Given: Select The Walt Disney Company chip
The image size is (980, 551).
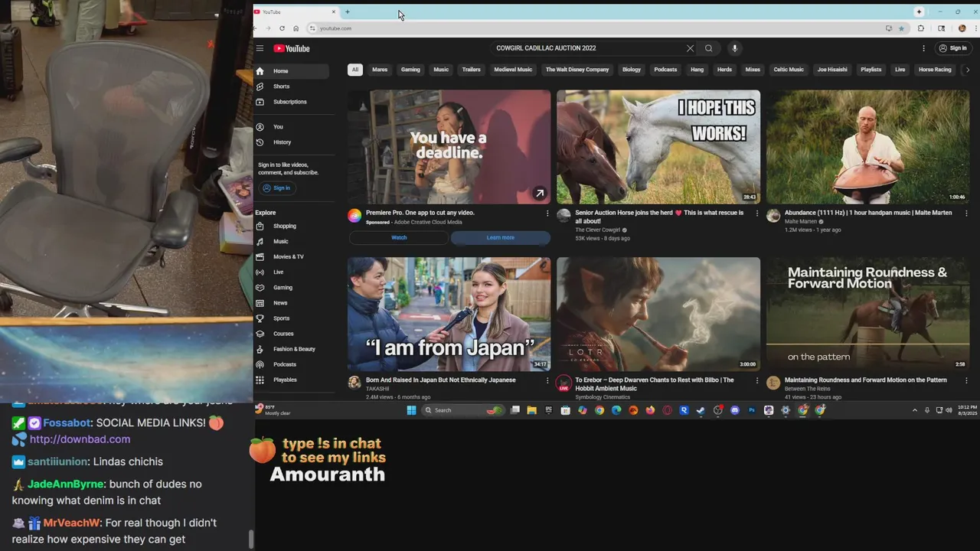Looking at the screenshot, I should tap(577, 70).
